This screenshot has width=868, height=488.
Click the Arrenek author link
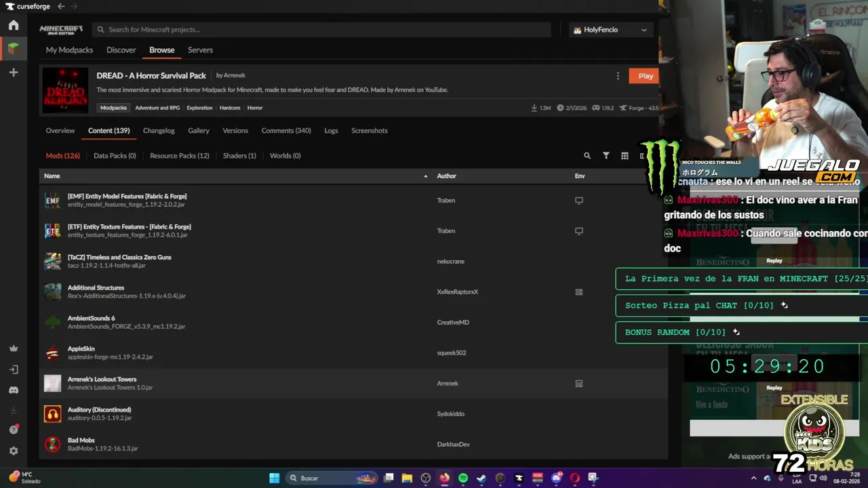point(234,76)
